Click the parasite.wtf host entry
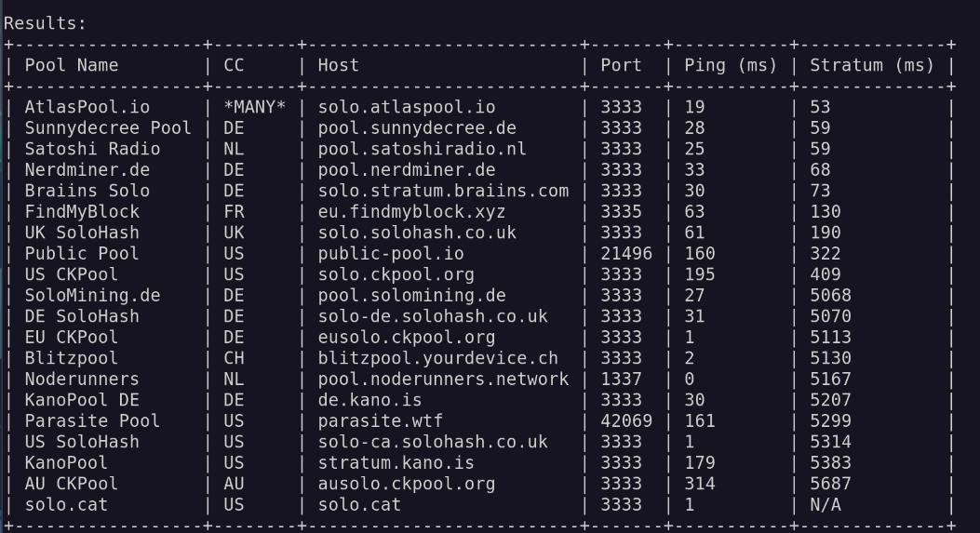This screenshot has height=533, width=980. point(372,420)
